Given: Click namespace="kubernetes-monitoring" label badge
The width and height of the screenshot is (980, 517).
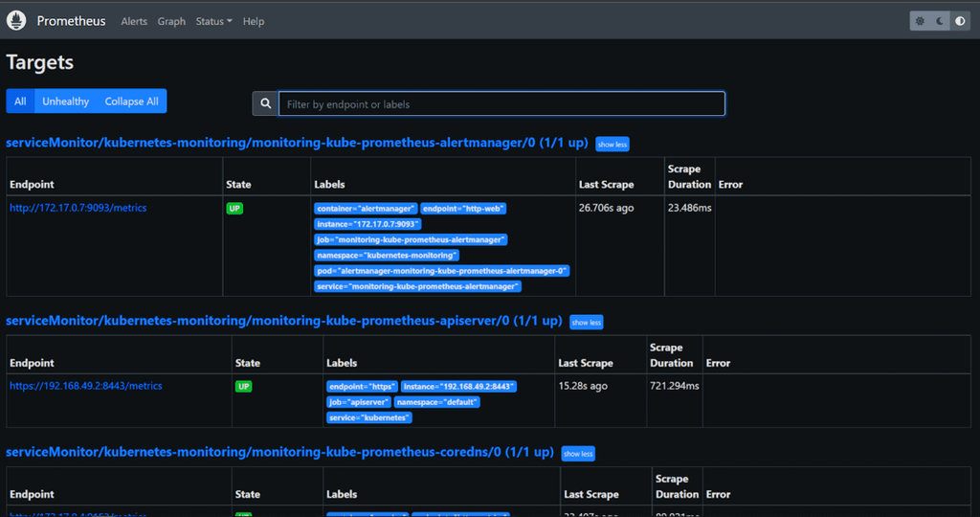Looking at the screenshot, I should [x=387, y=255].
